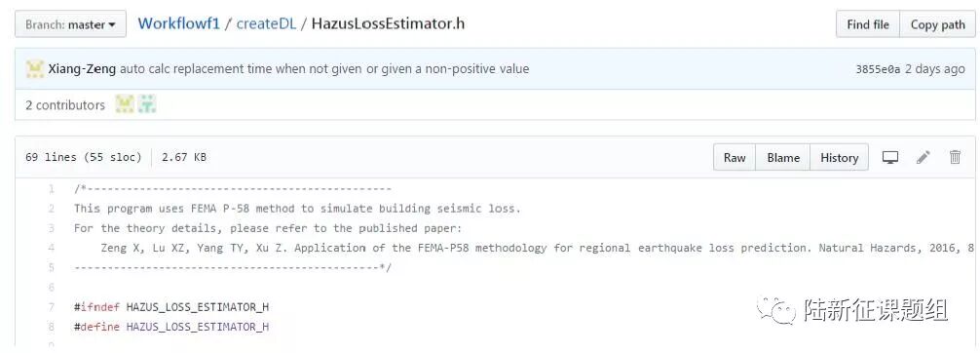Open the Branch: master dropdown

[70, 24]
